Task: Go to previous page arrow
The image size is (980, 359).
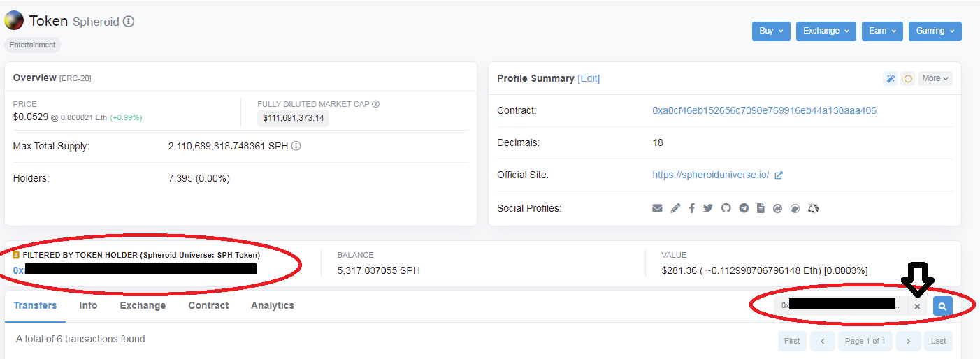Action: [823, 341]
